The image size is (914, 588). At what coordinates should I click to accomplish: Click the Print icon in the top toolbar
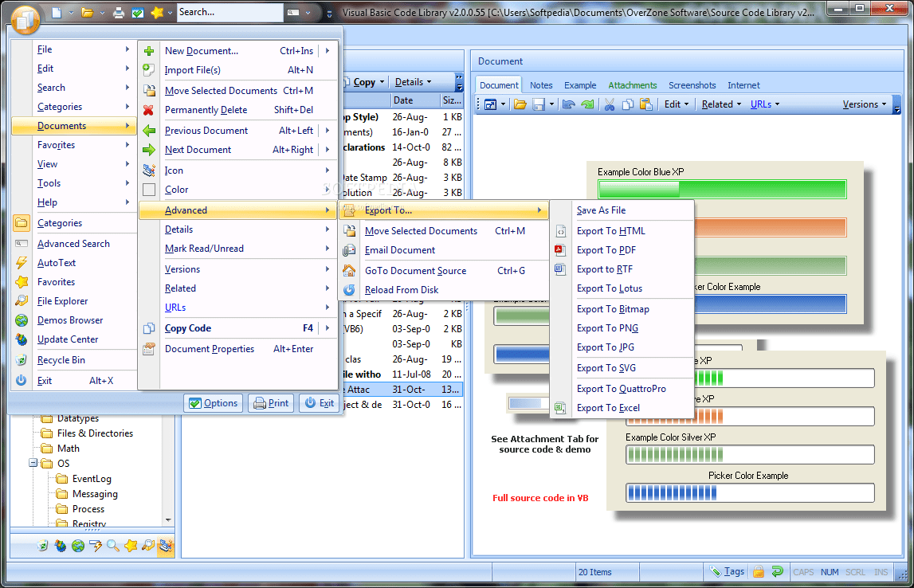pos(118,12)
